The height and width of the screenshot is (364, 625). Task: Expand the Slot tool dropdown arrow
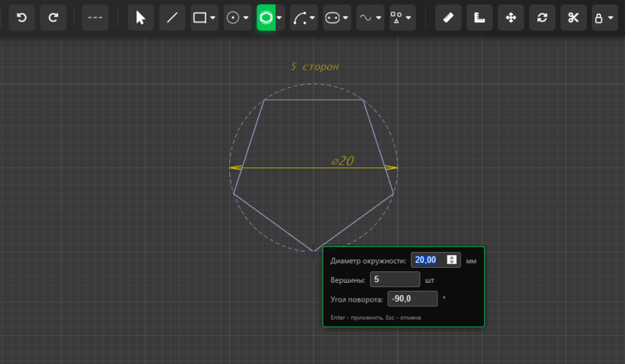coord(346,17)
